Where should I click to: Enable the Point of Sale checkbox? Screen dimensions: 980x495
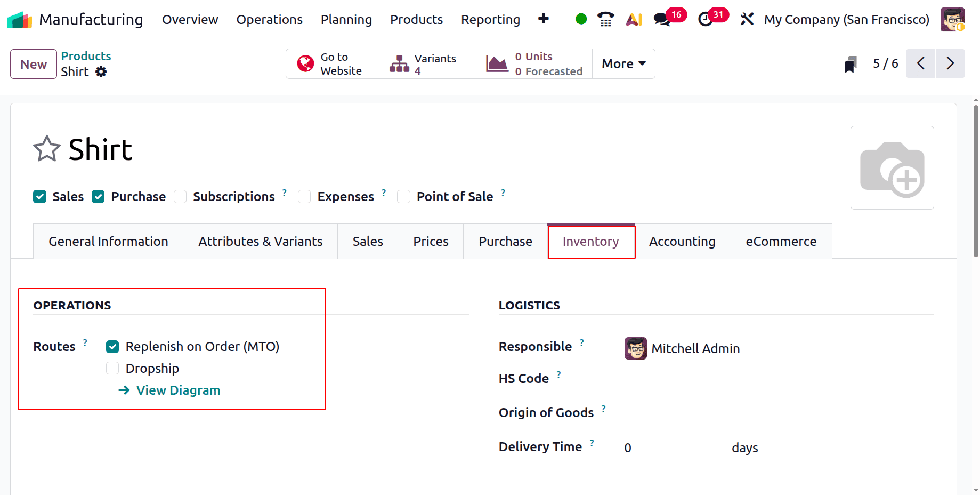[404, 197]
